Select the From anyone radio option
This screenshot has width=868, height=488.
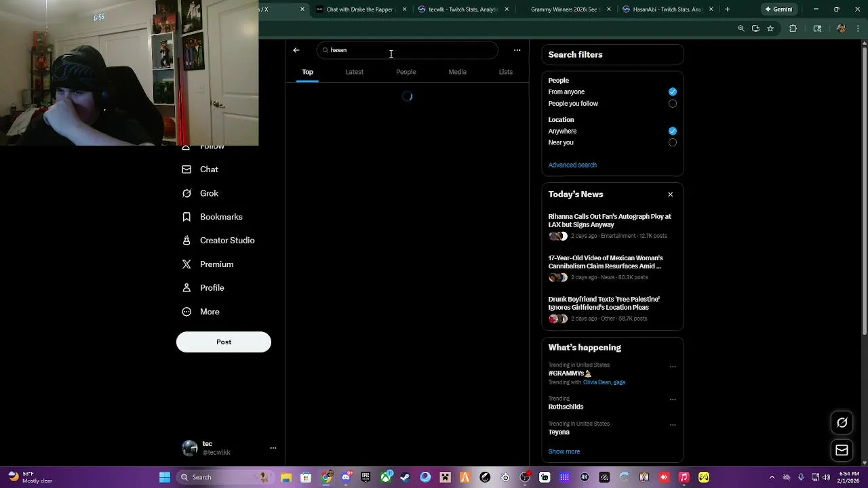pos(672,91)
